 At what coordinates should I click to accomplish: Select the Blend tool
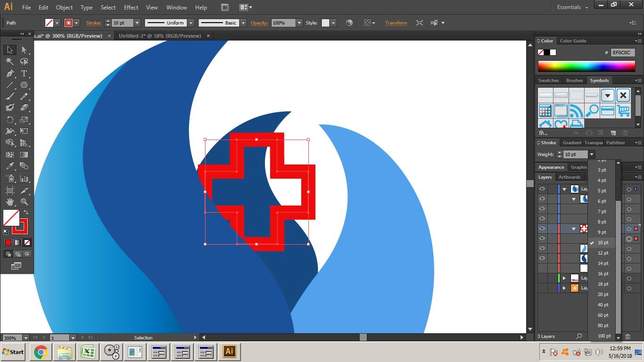click(24, 166)
